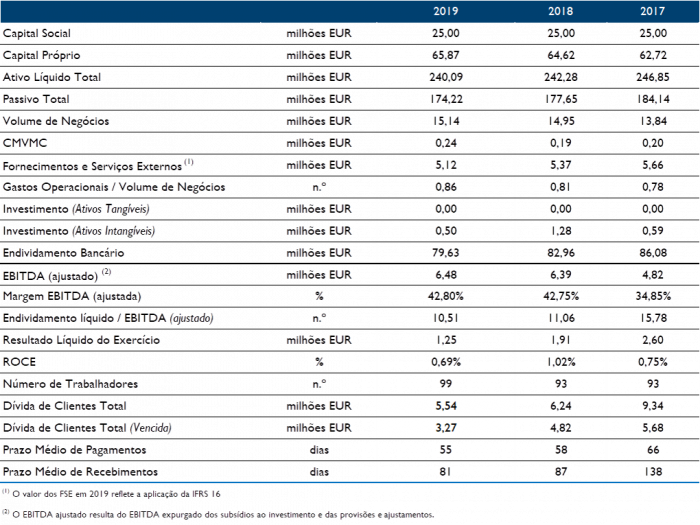Click the 2017 column header
Viewport: 700px width, 525px height.
pos(652,11)
